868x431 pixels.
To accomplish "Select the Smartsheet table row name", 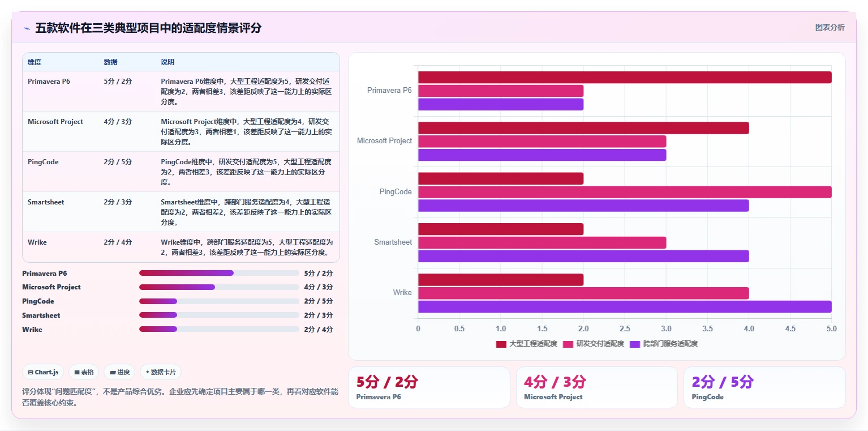I will coord(46,202).
